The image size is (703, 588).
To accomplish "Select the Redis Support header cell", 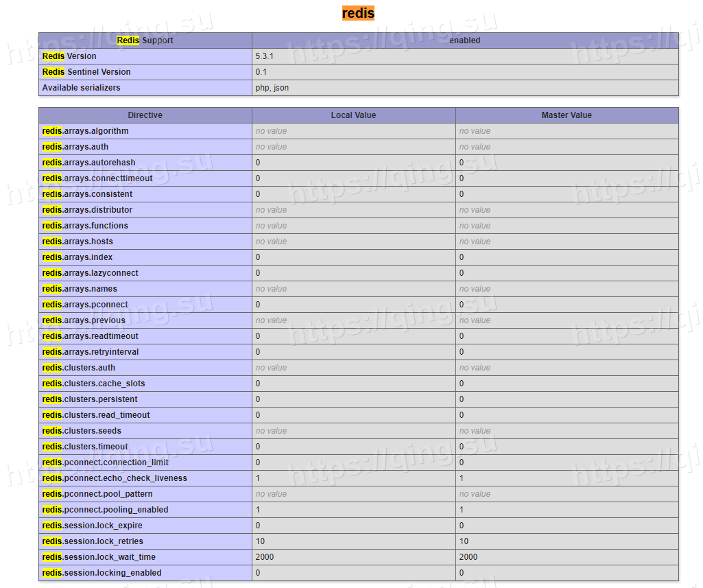I will click(145, 40).
